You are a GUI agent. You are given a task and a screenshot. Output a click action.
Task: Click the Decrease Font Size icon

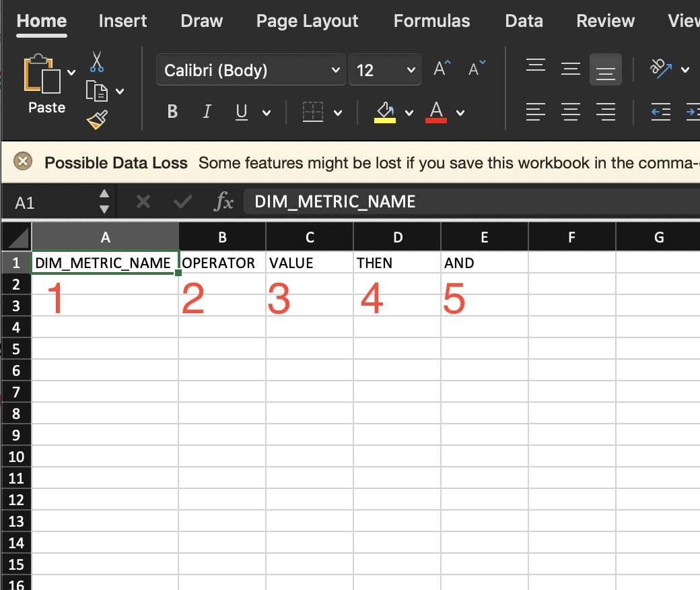tap(476, 67)
